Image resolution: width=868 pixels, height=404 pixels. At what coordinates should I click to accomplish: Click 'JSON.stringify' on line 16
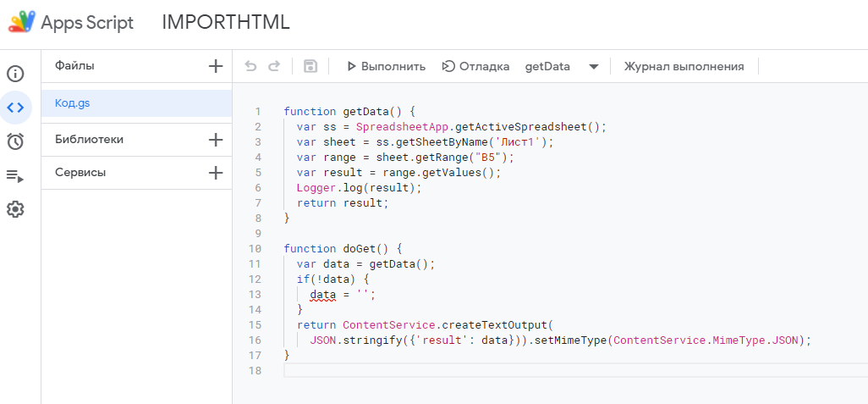click(x=354, y=340)
